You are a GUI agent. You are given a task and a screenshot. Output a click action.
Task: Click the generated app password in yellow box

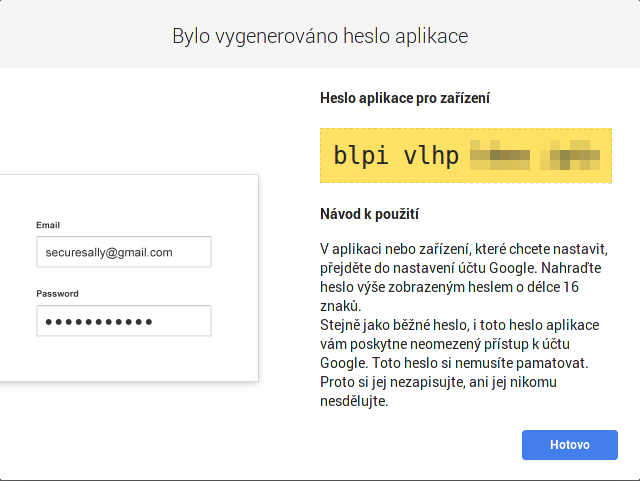click(466, 156)
